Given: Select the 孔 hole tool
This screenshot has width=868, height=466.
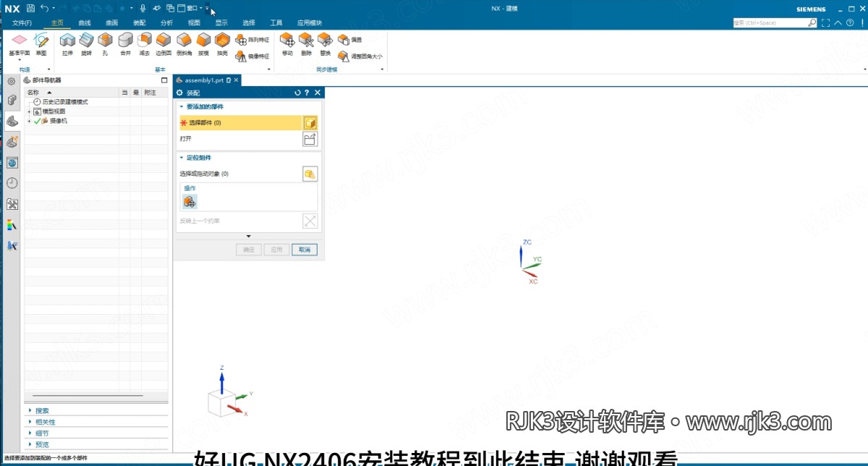Looking at the screenshot, I should pyautogui.click(x=106, y=43).
